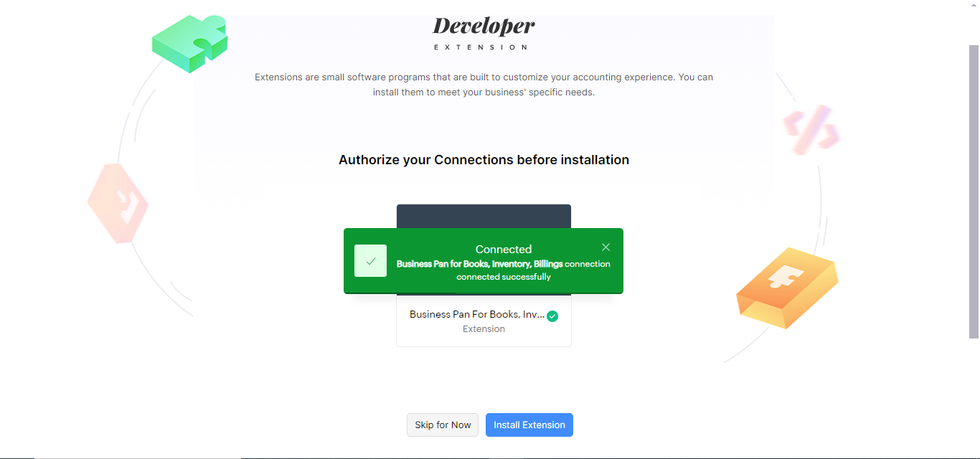Click the page vertical scrollbar

pos(974,191)
